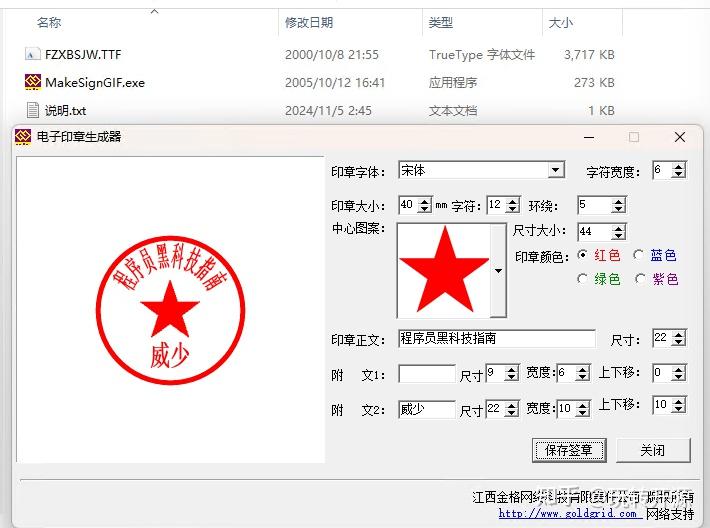Click the 印章大小 value field showing 40
710x528 pixels.
click(x=408, y=205)
